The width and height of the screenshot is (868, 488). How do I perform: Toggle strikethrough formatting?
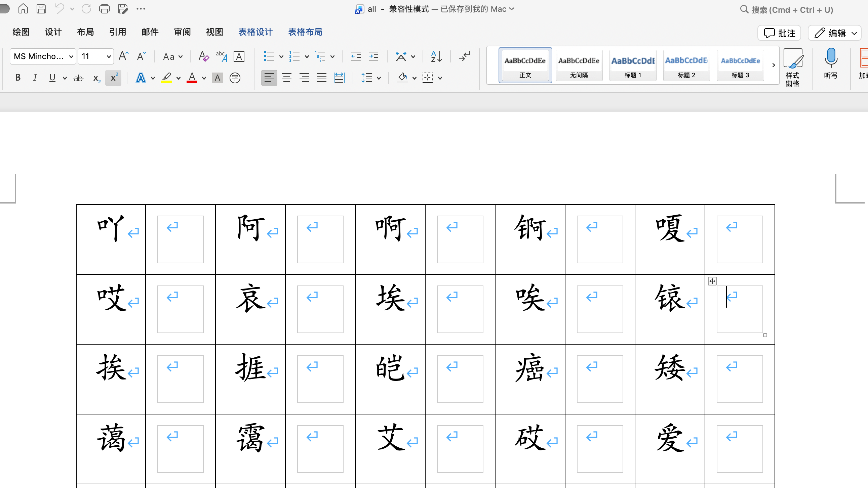[78, 78]
